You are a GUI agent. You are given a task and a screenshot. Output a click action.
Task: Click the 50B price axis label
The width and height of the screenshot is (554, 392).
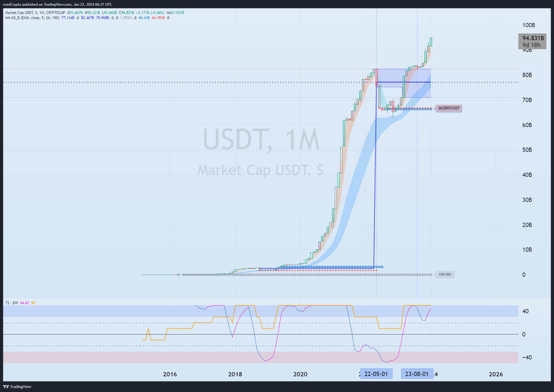[x=527, y=150]
